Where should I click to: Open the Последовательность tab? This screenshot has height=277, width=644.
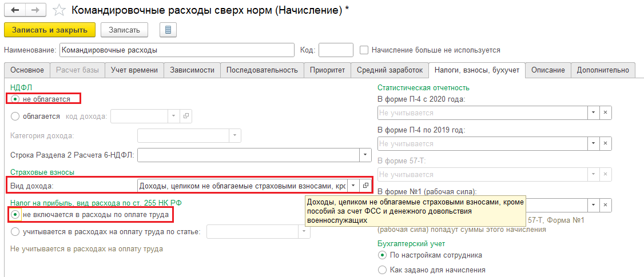pos(262,70)
